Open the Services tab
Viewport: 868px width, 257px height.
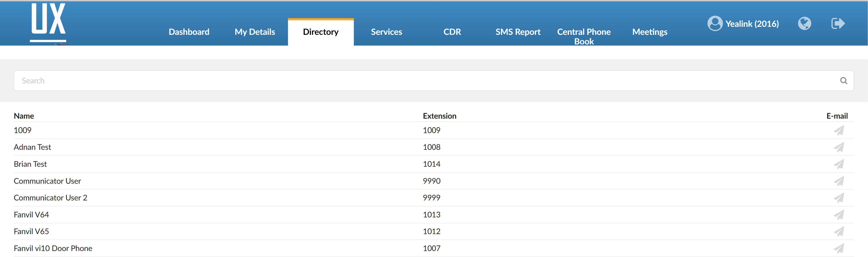click(387, 32)
